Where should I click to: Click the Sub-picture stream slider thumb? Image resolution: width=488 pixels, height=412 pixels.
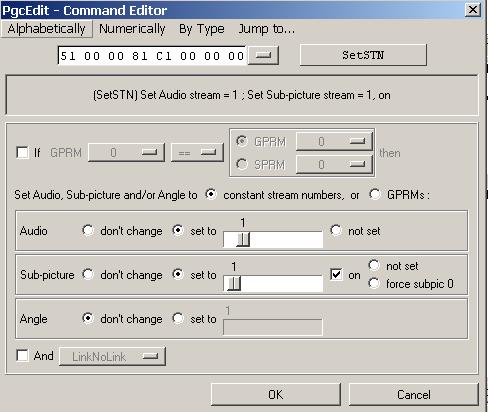234,283
